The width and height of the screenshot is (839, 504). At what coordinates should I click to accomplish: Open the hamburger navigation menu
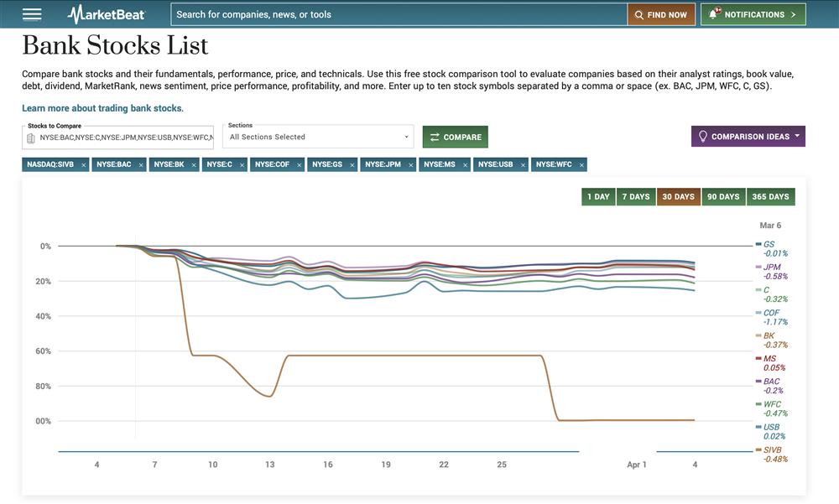pyautogui.click(x=32, y=14)
